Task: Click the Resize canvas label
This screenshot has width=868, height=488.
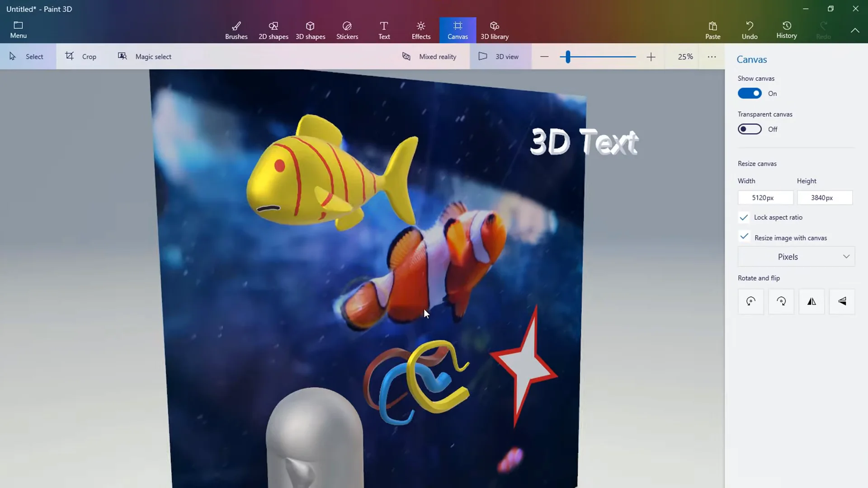Action: [x=757, y=164]
